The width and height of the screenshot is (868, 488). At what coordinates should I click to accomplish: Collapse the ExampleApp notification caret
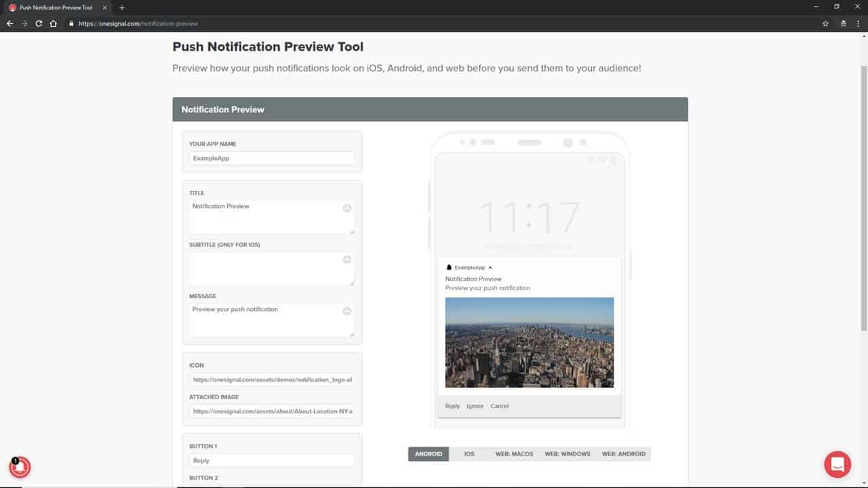point(490,268)
